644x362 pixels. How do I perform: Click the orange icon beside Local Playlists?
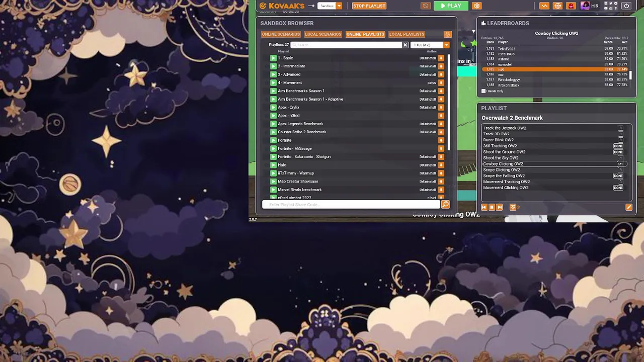[447, 34]
